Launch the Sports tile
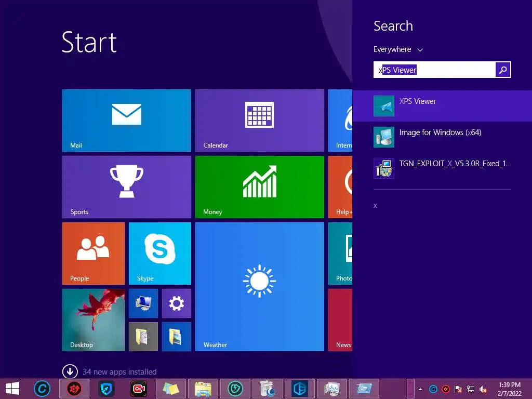532x399 pixels. [127, 187]
